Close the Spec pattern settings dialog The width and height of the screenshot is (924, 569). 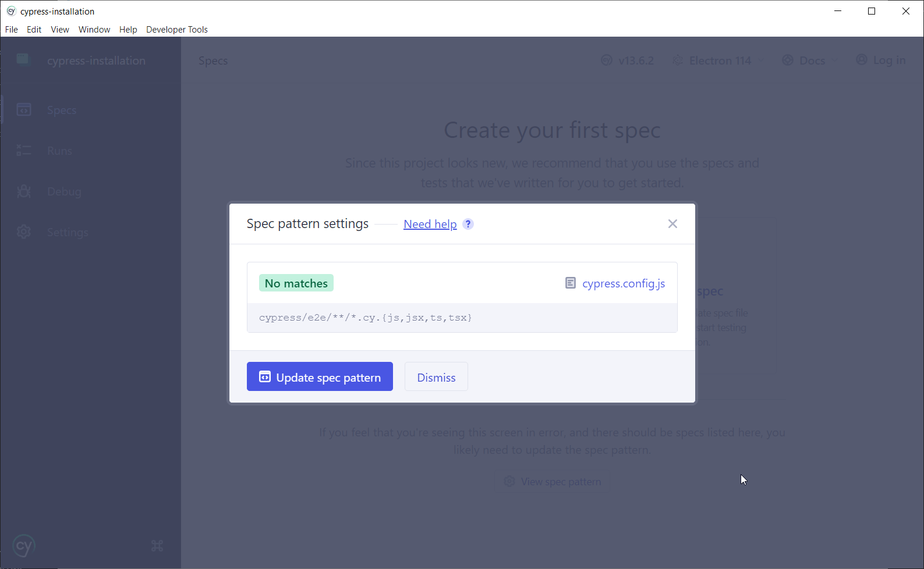pos(672,224)
